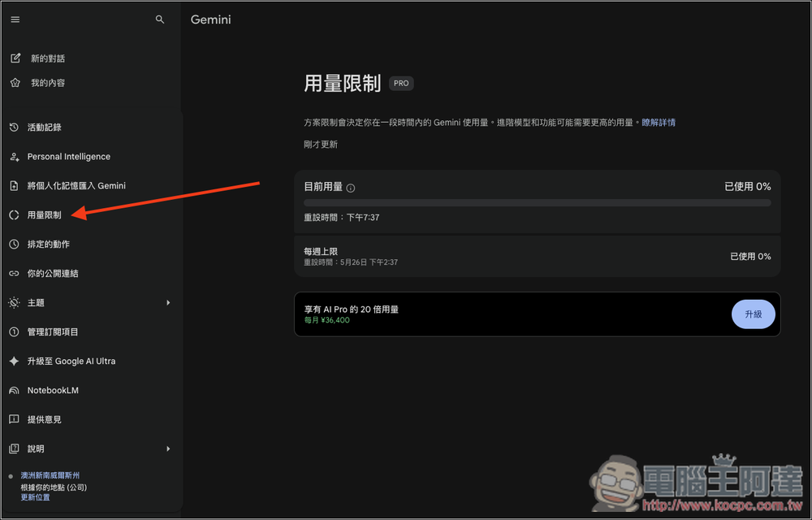Click 已使用 0% in 每週上限 row
Viewport: 812px width, 520px height.
pos(750,257)
